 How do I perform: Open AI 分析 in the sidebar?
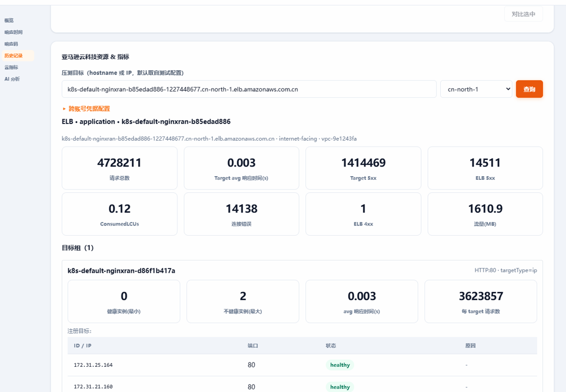tap(12, 79)
